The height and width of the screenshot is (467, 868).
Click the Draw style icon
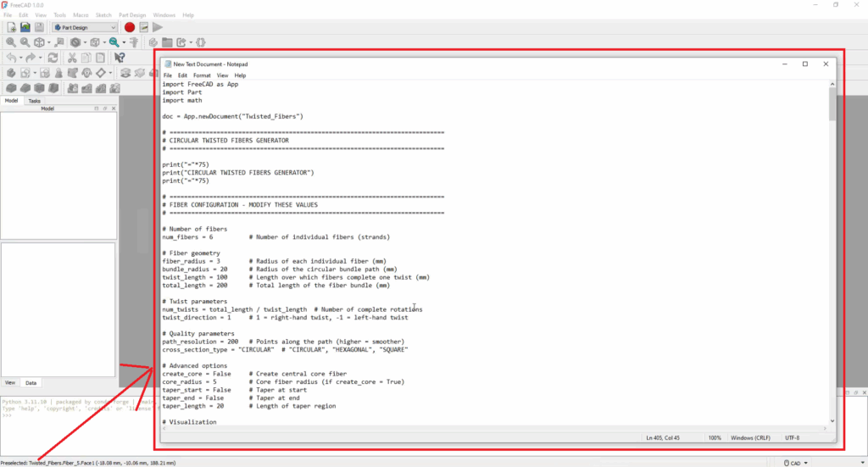coord(75,42)
